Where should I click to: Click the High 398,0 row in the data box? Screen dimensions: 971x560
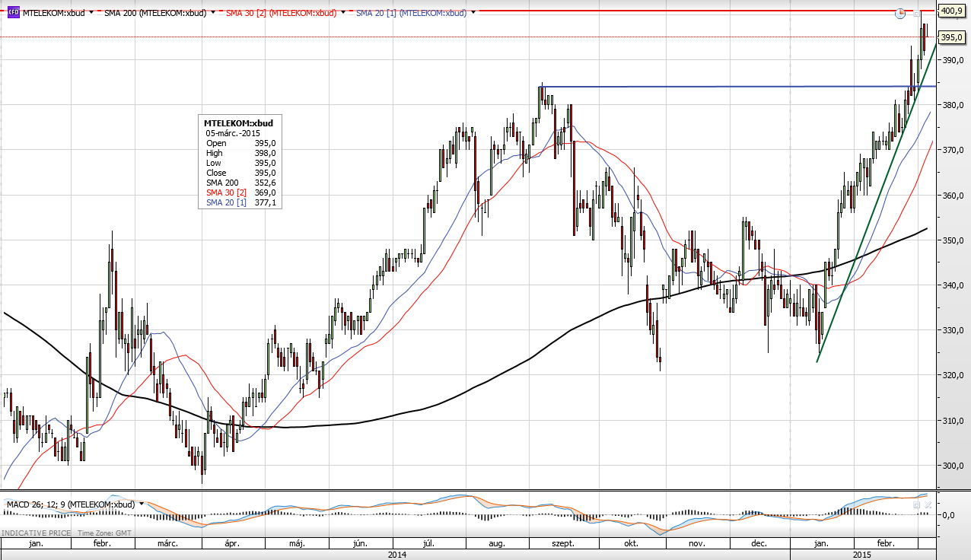pos(240,153)
